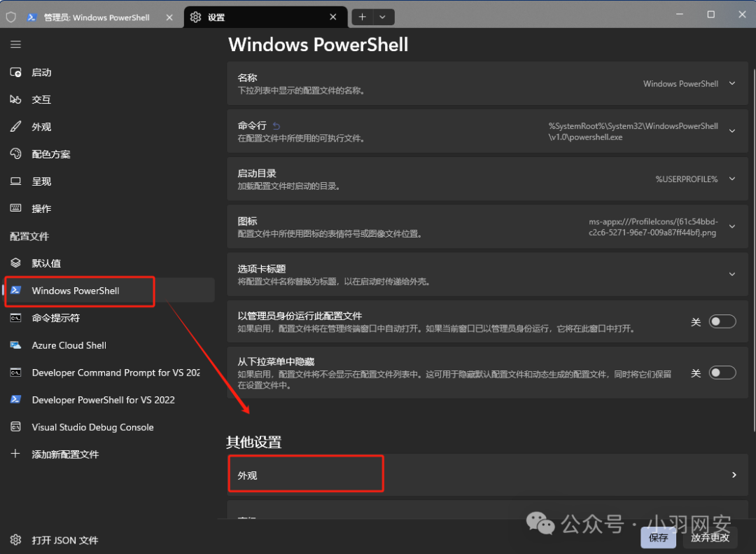
Task: Expand the 图标 setting chevron
Action: (732, 226)
